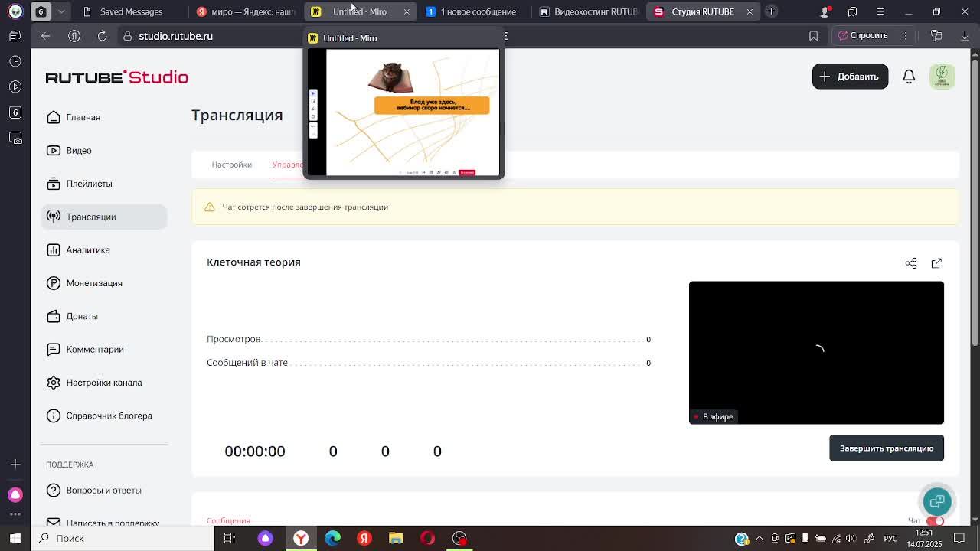Click the РУС language indicator
The width and height of the screenshot is (980, 551).
click(890, 538)
